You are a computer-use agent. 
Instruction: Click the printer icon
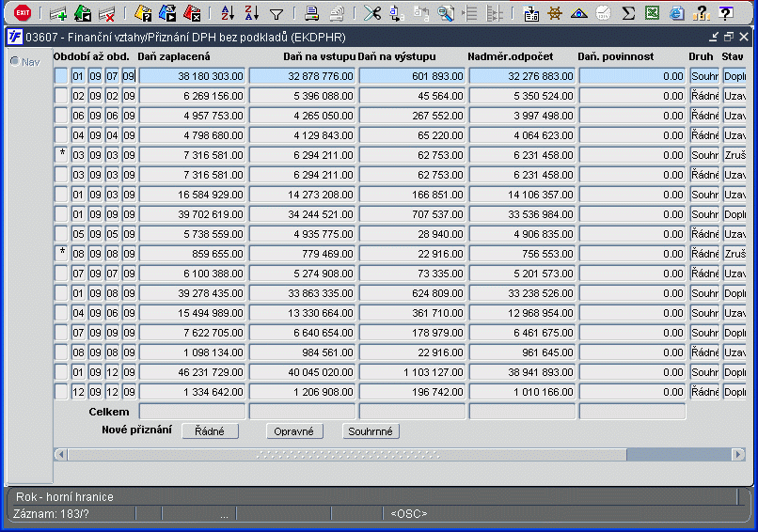tap(312, 13)
